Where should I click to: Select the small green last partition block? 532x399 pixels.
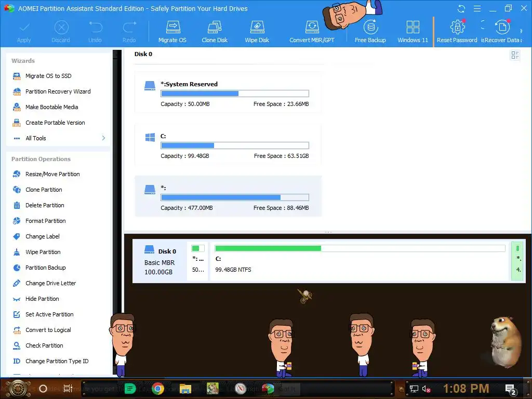517,261
